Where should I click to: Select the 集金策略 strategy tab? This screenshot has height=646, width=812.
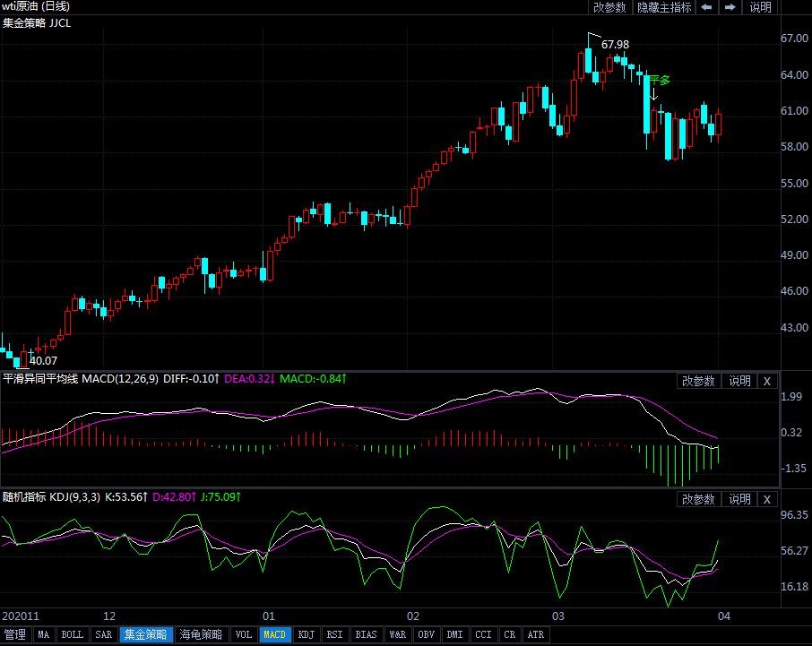(x=146, y=635)
